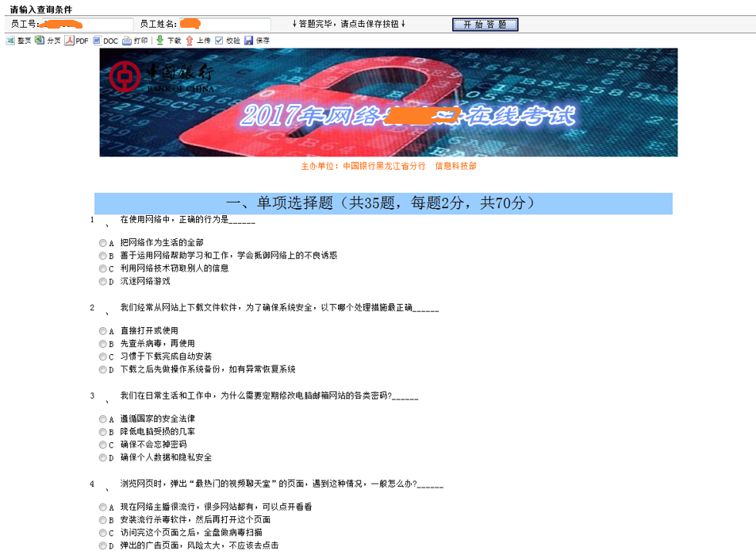
Task: Click the 校验 validate checkmark
Action: [x=220, y=40]
